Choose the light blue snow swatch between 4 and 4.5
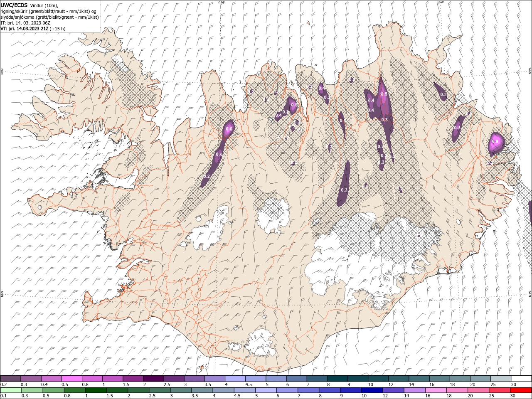The image size is (532, 399). 235,379
